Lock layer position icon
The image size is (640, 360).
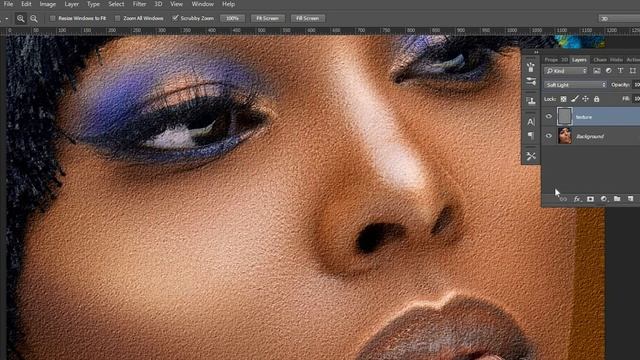click(586, 99)
